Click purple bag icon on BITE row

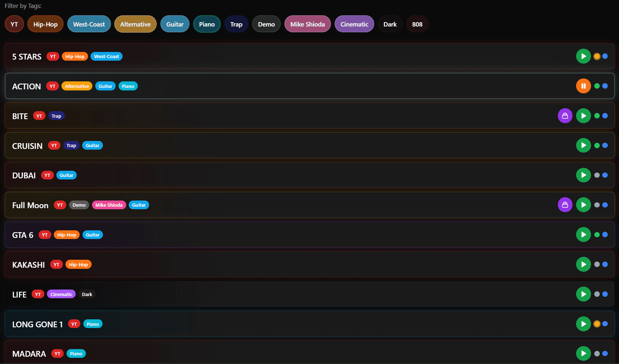click(x=565, y=116)
